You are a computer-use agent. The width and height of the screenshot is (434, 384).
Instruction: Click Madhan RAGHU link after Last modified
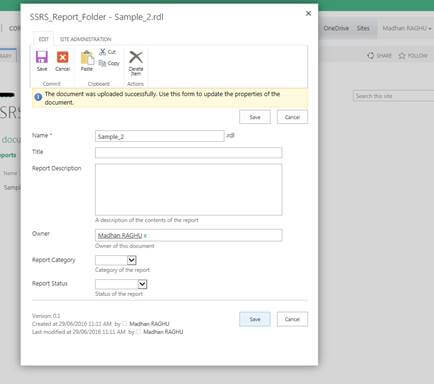pyautogui.click(x=163, y=332)
